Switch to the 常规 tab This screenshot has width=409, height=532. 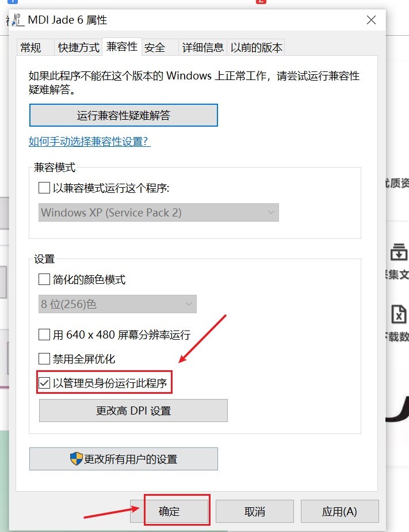(x=31, y=47)
